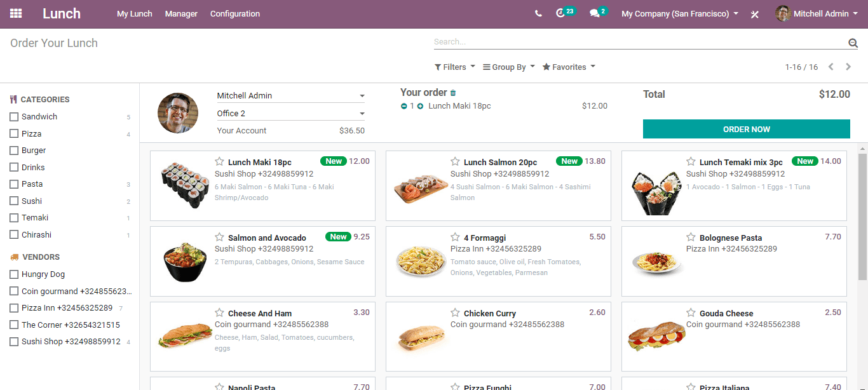Viewport: 868px width, 390px height.
Task: Favorite the Gouda Cheese star
Action: click(691, 313)
